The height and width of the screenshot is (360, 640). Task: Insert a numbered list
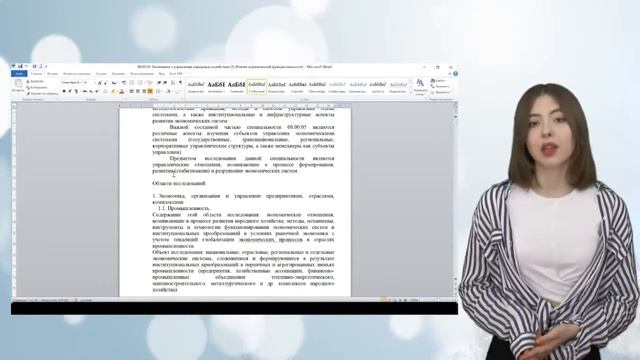tap(140, 83)
